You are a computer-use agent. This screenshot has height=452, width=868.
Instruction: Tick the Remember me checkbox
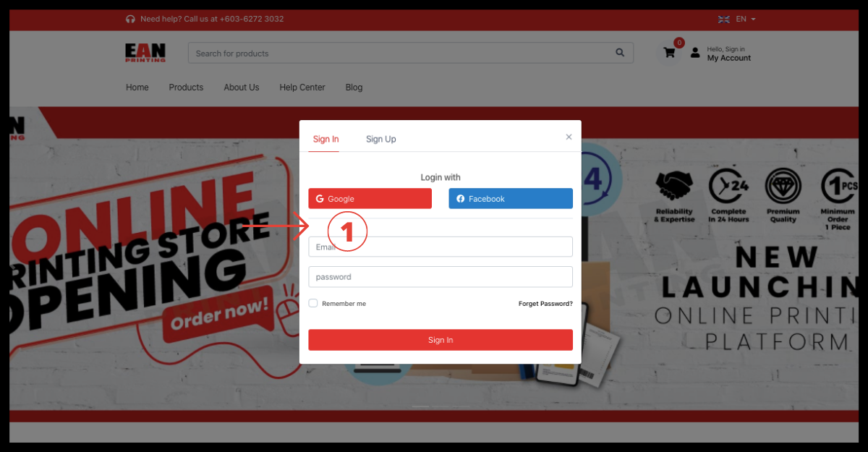coord(313,304)
